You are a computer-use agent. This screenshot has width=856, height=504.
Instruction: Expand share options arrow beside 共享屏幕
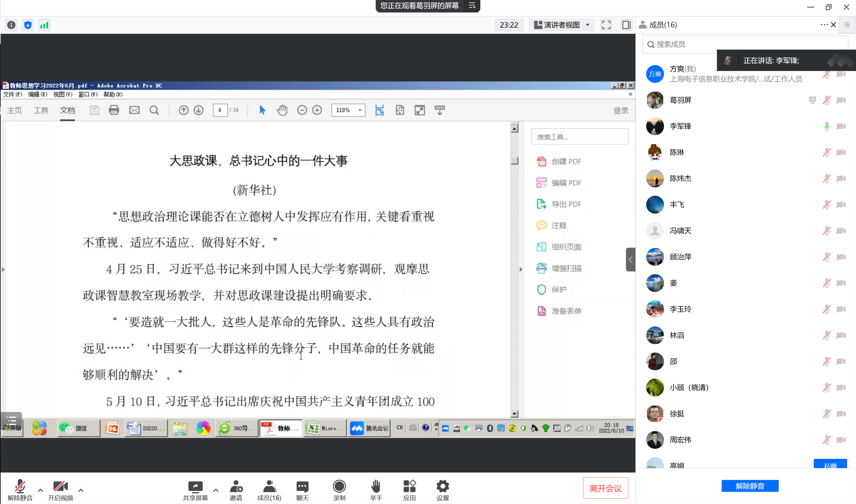pos(216,490)
